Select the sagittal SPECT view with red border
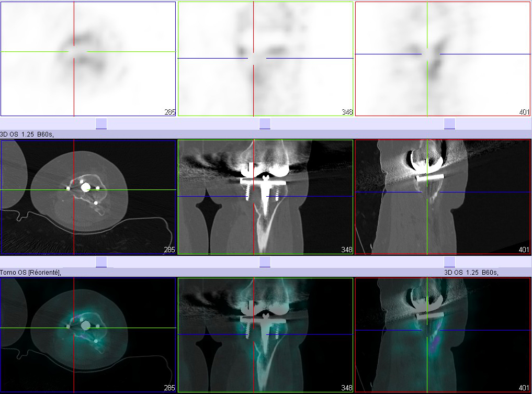This screenshot has width=532, height=394. (443, 59)
